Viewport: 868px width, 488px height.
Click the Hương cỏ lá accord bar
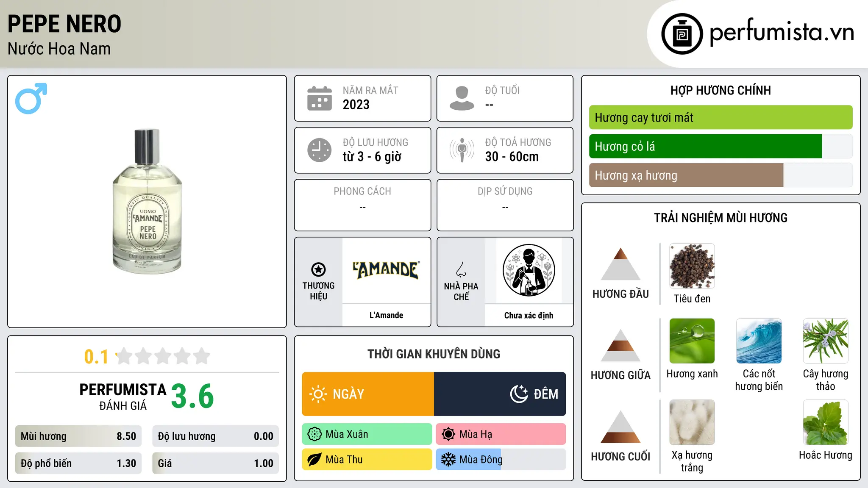point(721,146)
